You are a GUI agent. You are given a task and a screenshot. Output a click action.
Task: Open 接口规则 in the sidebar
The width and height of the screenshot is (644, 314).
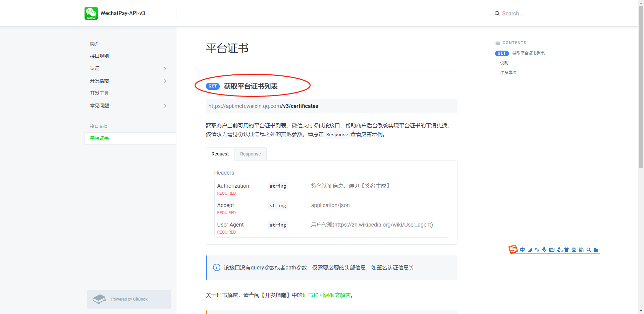(x=99, y=56)
